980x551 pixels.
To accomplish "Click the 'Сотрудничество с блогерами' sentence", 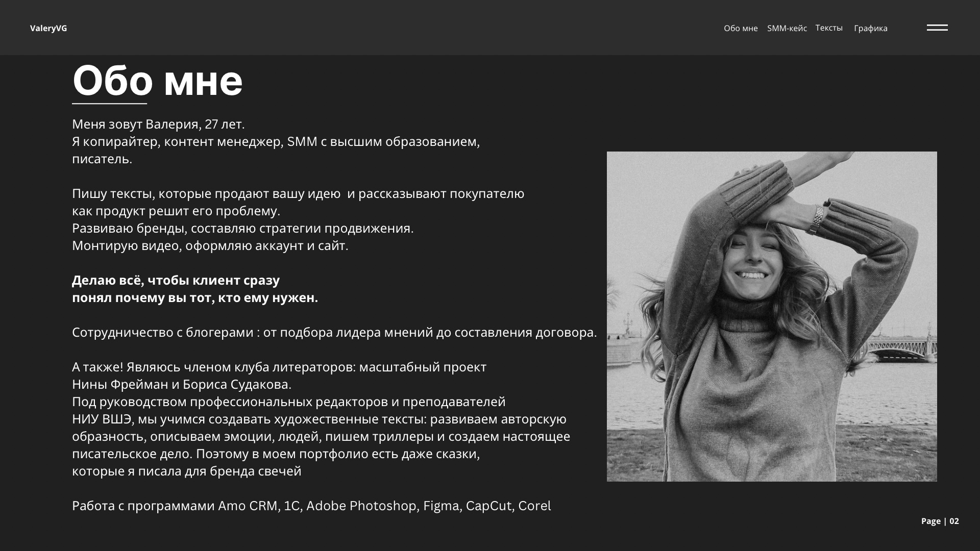I will click(x=334, y=332).
